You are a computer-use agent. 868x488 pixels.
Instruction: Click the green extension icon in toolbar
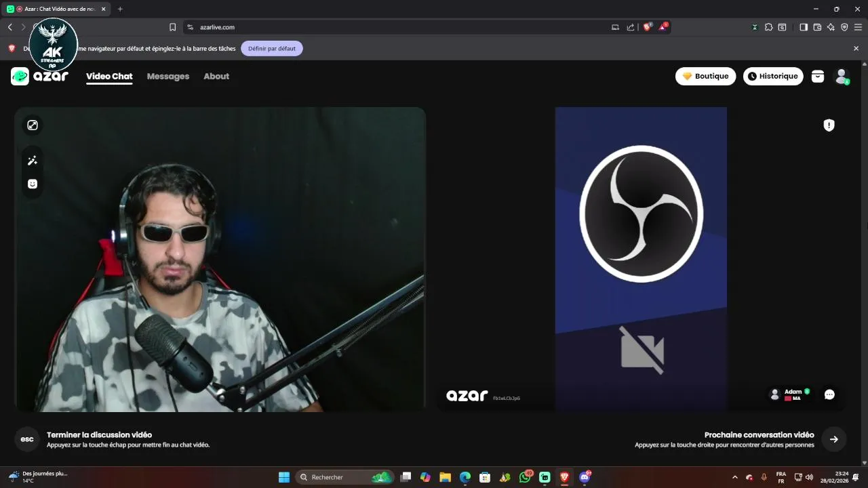click(755, 27)
